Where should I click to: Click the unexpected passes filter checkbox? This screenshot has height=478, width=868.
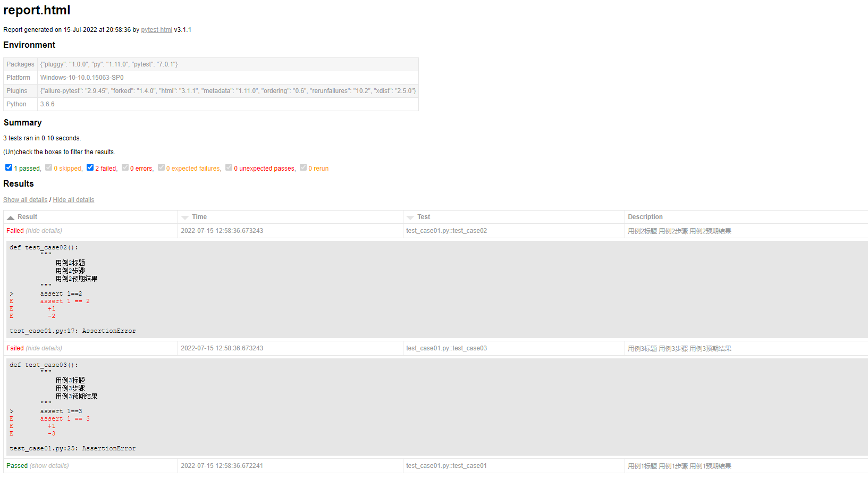(229, 167)
